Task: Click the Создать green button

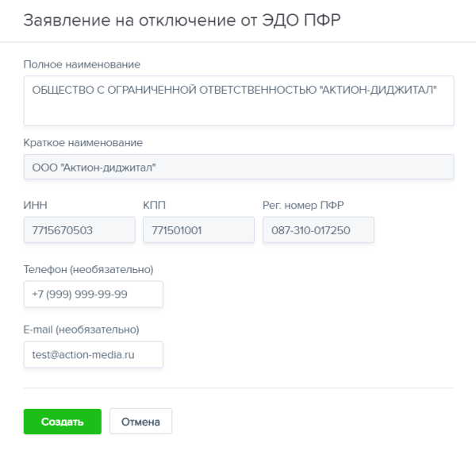Action: pos(63,422)
